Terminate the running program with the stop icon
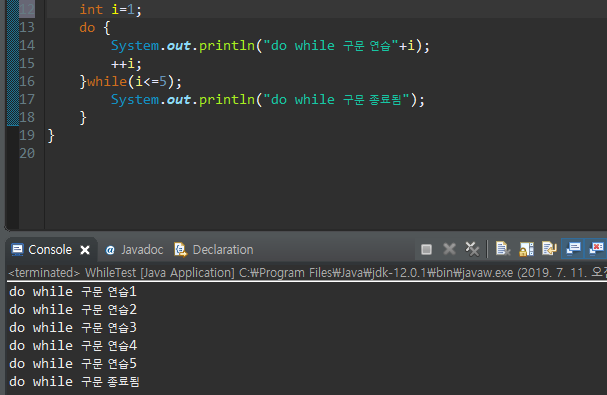Viewport: 607px width, 395px height. (426, 249)
